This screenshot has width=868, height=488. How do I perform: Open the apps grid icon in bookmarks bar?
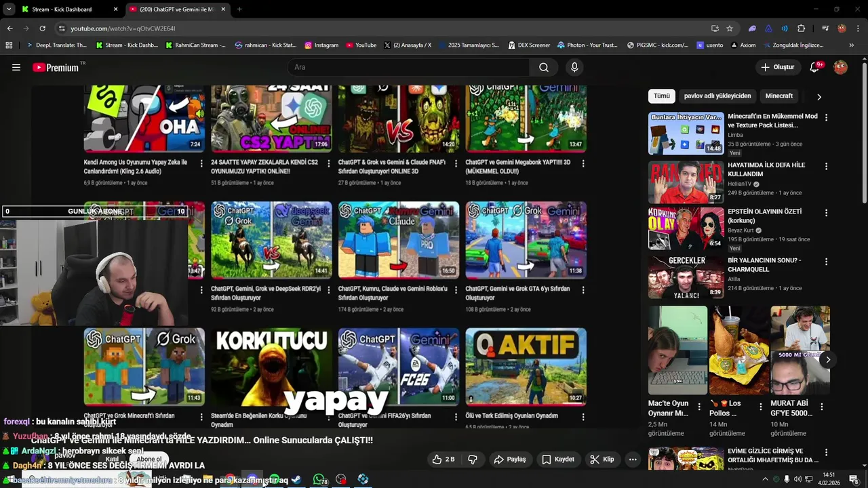(9, 45)
